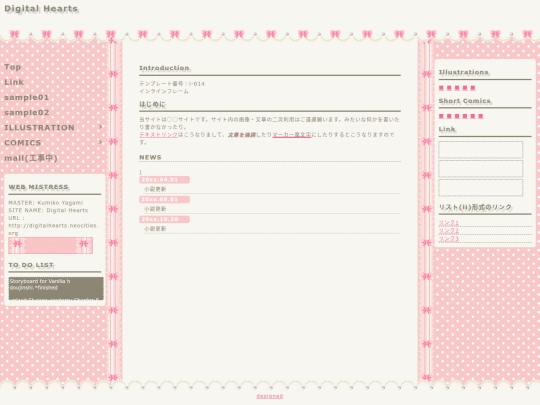The image size is (540, 405).
Task: Click the first empty banner box under Link
Action: (x=481, y=150)
